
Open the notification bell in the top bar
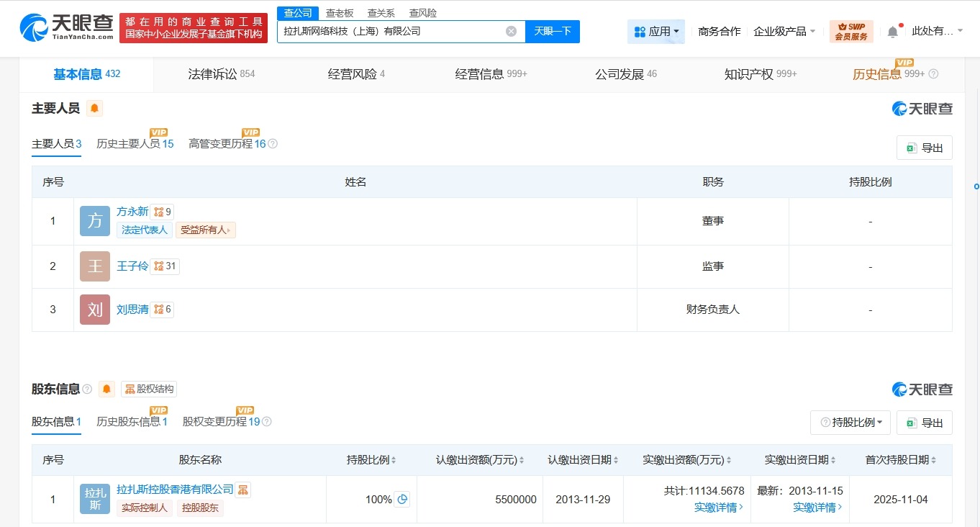892,31
